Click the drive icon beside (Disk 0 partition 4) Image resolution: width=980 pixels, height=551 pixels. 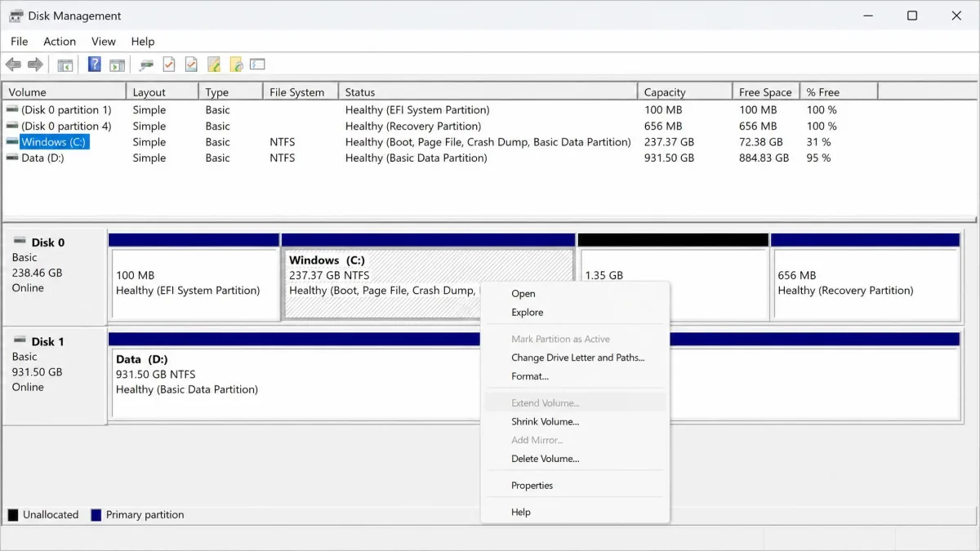tap(12, 126)
